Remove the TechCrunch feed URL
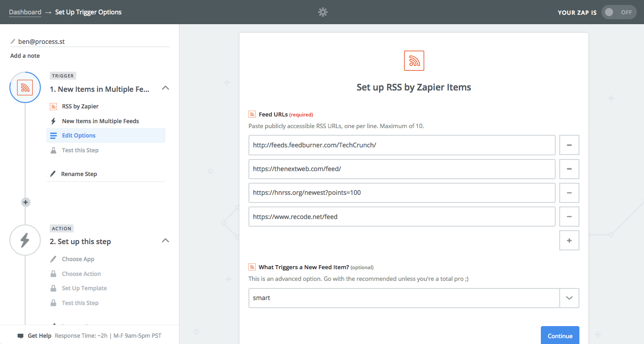Image resolution: width=644 pixels, height=344 pixels. (569, 145)
